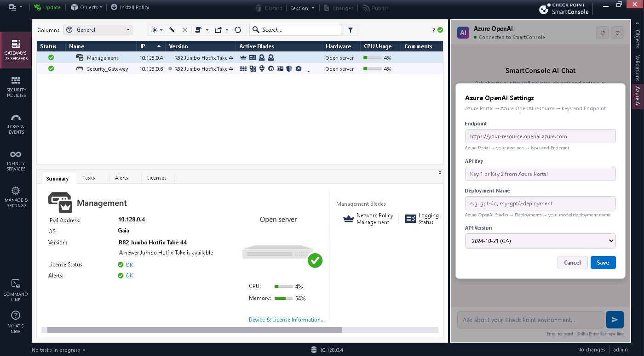Click the Publish button
644x356 pixels.
[x=376, y=8]
